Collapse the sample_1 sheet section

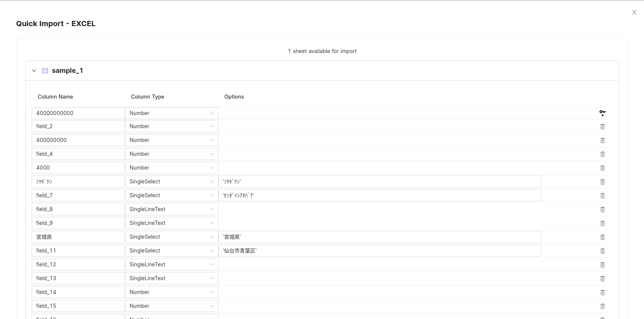pos(34,71)
